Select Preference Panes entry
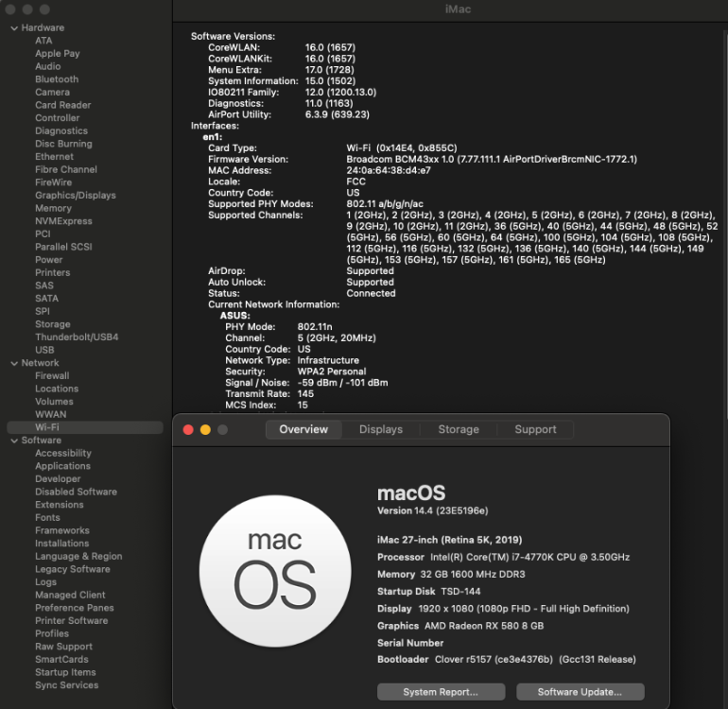 click(75, 608)
